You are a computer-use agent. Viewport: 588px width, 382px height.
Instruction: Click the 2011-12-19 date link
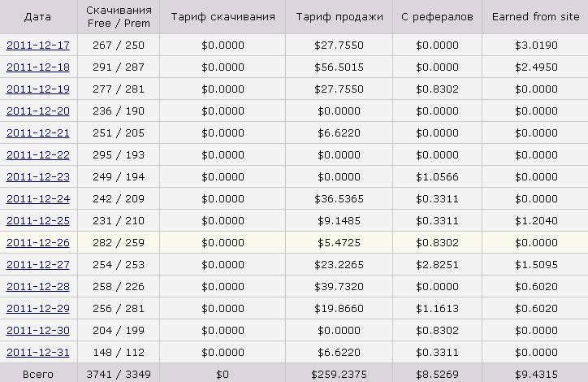[38, 89]
